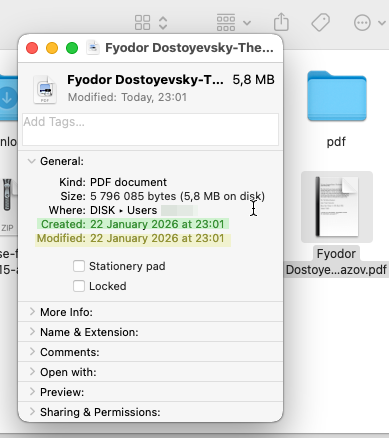Switch Finder to icon view
Image resolution: width=389 pixels, height=438 pixels.
(x=143, y=23)
